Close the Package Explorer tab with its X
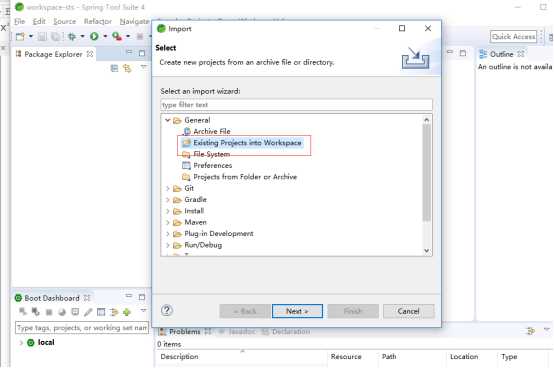This screenshot has height=368, width=554. tap(90, 54)
